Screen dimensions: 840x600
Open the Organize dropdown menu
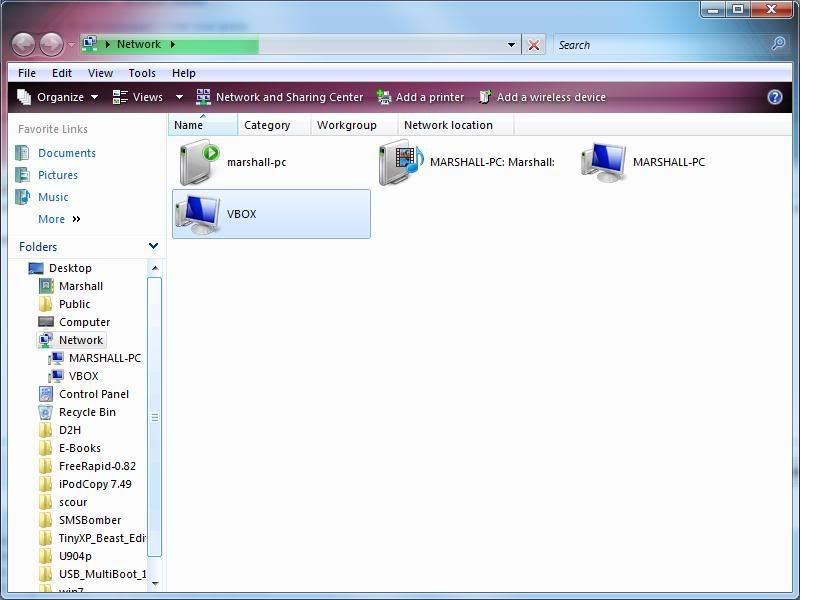(59, 97)
